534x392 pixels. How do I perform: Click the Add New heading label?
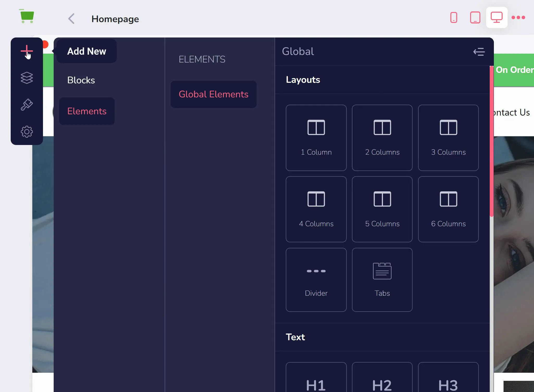(x=86, y=51)
